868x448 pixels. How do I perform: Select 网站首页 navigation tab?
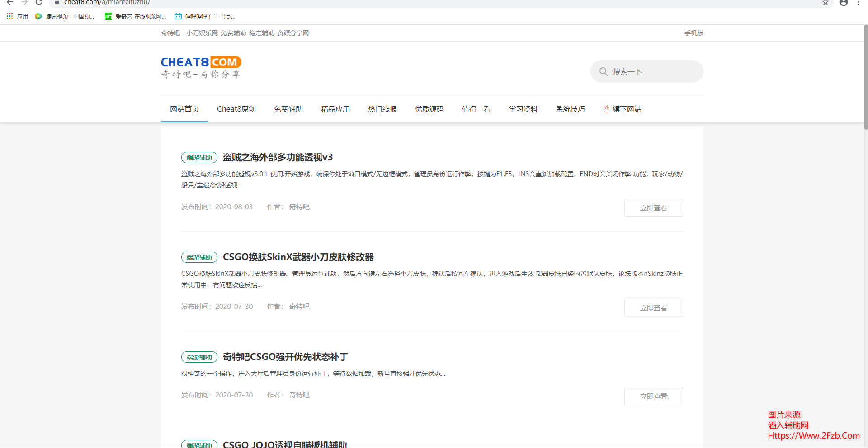click(184, 109)
